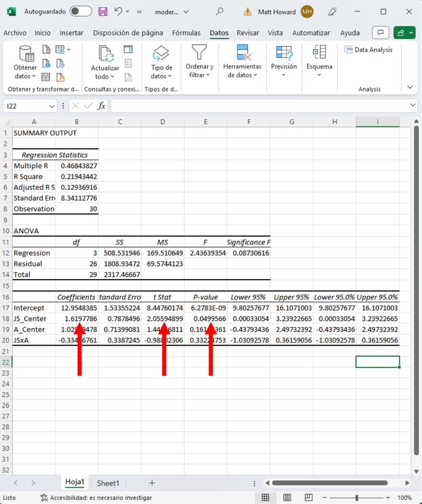This screenshot has width=422, height=504.
Task: Launch Data Analysis tool
Action: click(x=369, y=50)
